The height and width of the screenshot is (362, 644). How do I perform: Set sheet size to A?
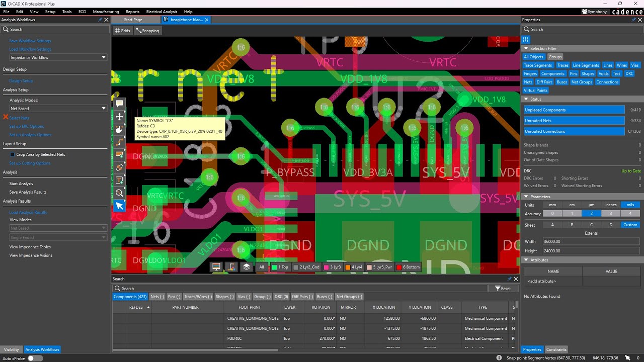tap(552, 225)
